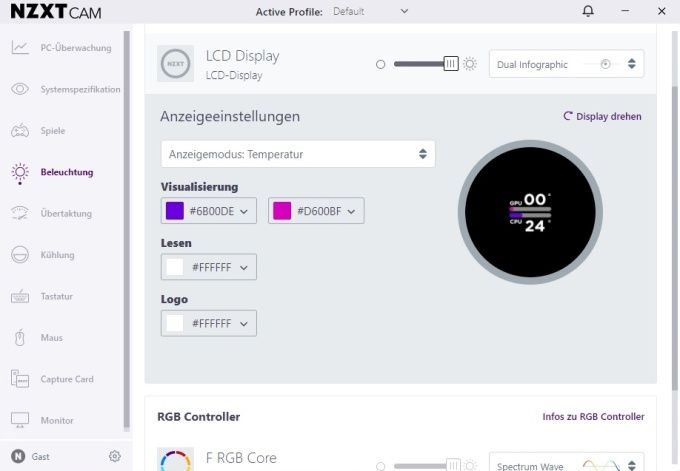Open Anzeigemodus: Temperatur dropdown
Screen dimensions: 680x471
pos(298,154)
